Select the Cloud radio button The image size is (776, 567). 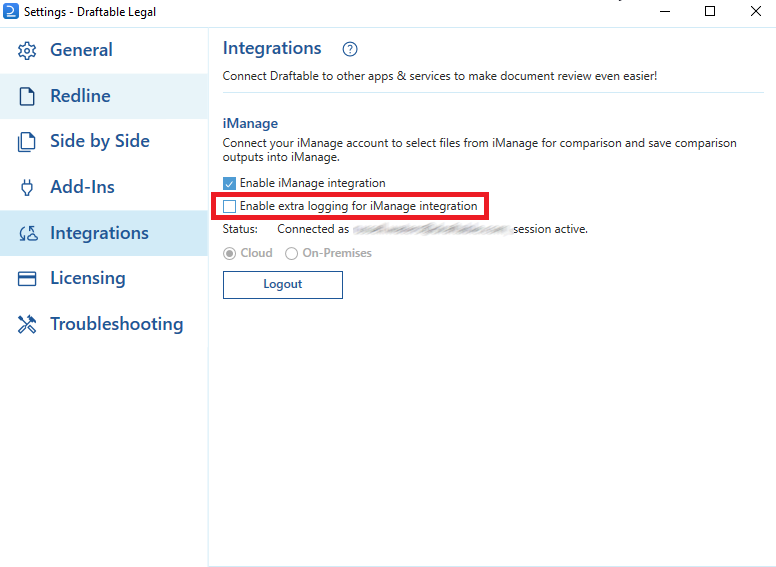pyautogui.click(x=229, y=253)
